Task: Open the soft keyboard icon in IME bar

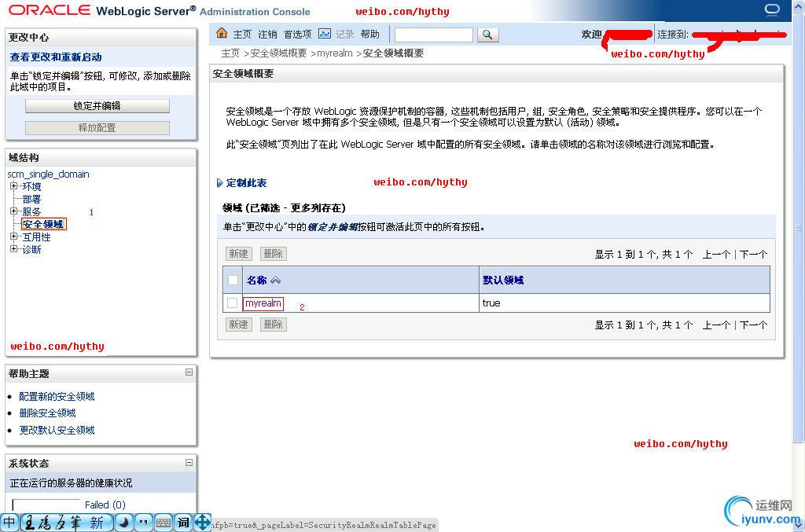Action: [x=164, y=523]
